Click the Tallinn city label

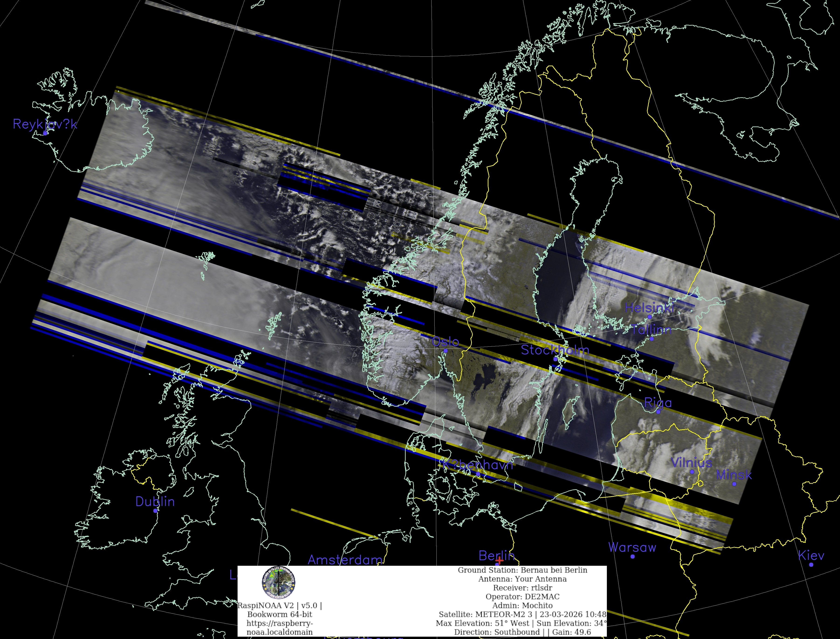pos(651,329)
